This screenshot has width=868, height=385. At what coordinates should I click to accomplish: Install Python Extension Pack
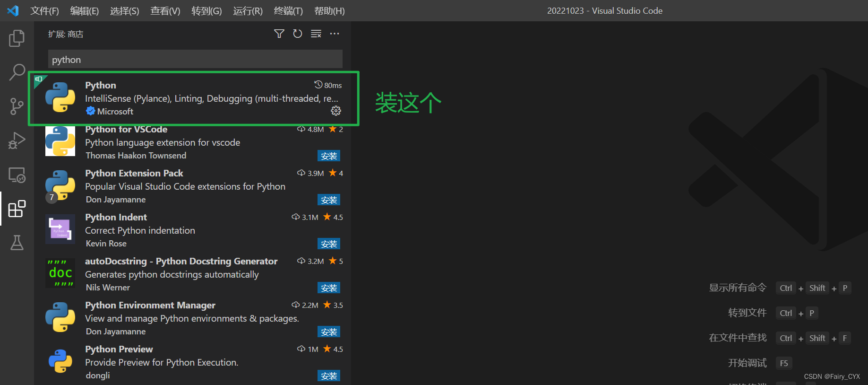329,200
